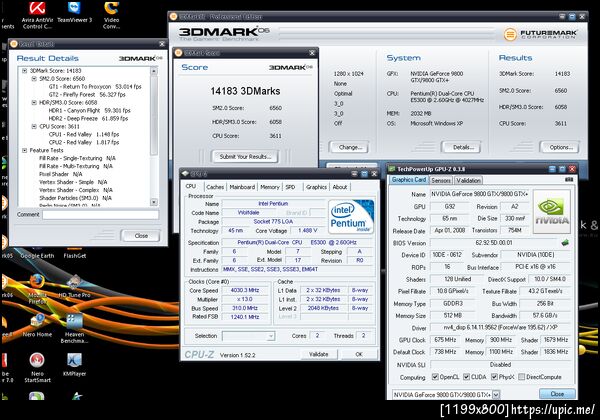Click Close button in Result Details
This screenshot has width=600, height=420.
coord(141,236)
